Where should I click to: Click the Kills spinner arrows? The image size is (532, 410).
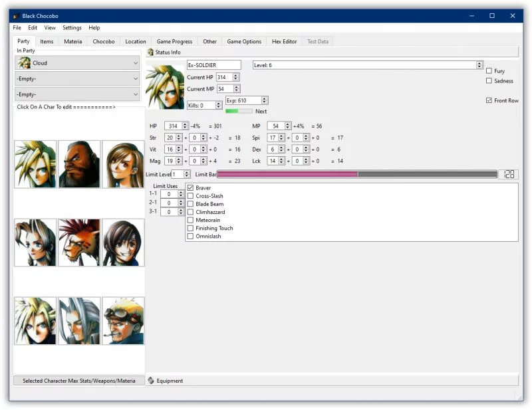click(219, 106)
